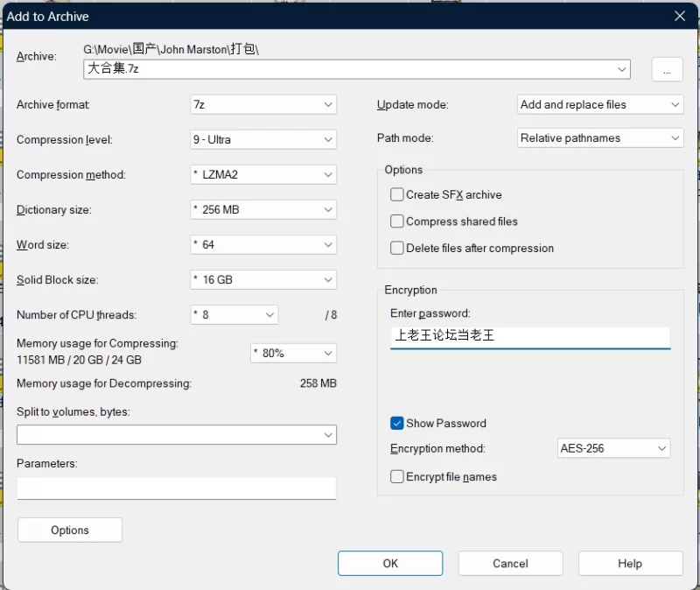Enable Create SFX archive checkbox
This screenshot has width=700, height=590.
(x=397, y=194)
